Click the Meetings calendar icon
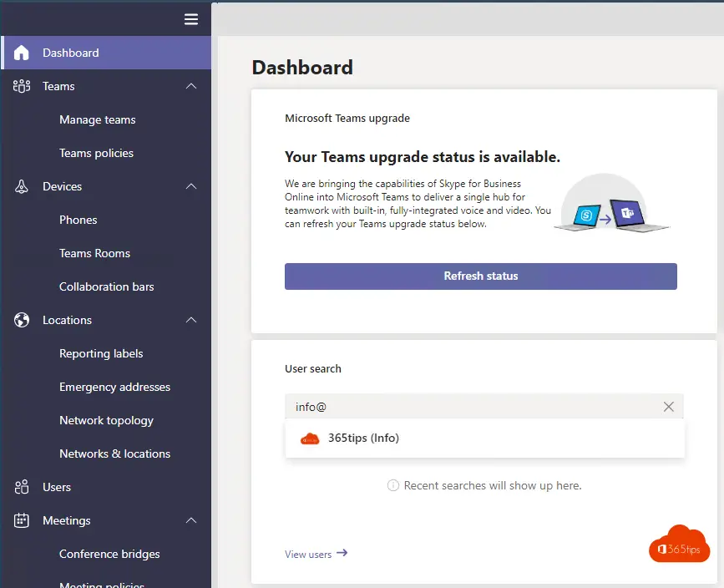Screen dimensions: 724x588 [x=21, y=520]
